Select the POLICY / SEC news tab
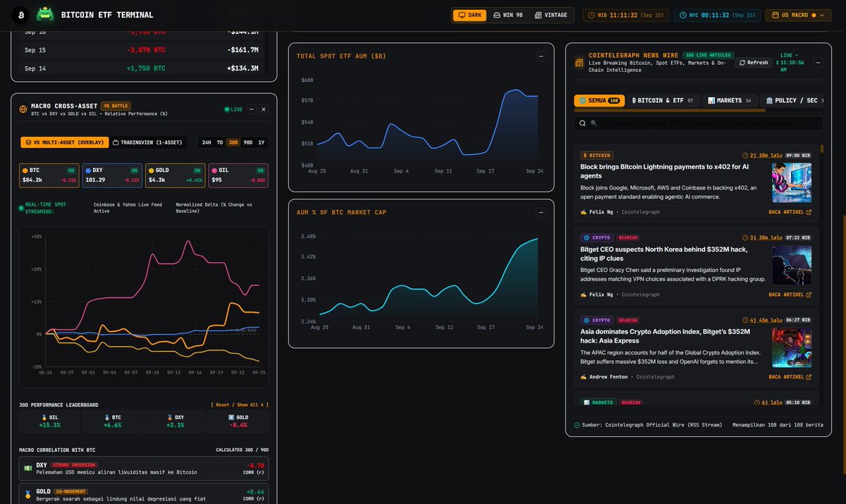 pyautogui.click(x=792, y=101)
